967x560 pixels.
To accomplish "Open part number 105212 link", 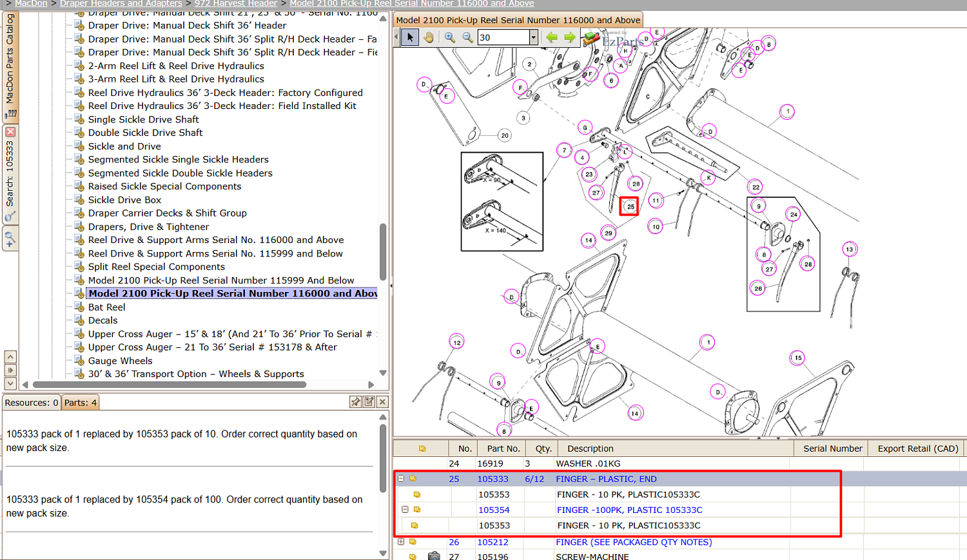I will pyautogui.click(x=493, y=542).
